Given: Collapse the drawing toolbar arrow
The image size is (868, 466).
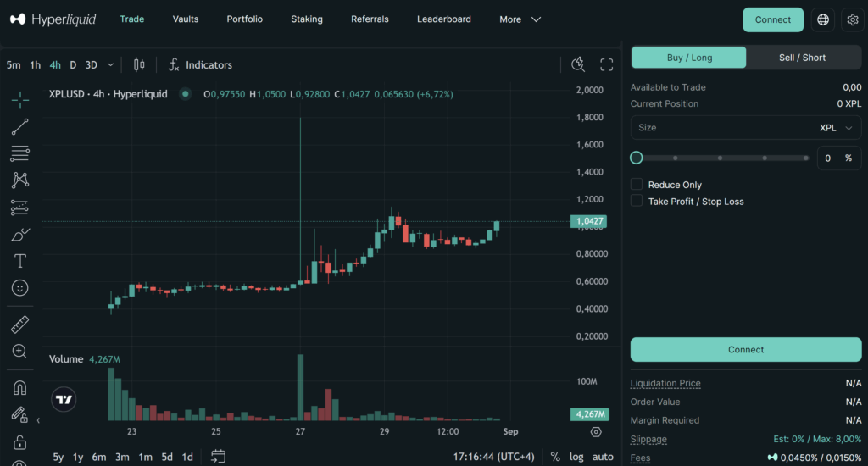Looking at the screenshot, I should point(38,420).
